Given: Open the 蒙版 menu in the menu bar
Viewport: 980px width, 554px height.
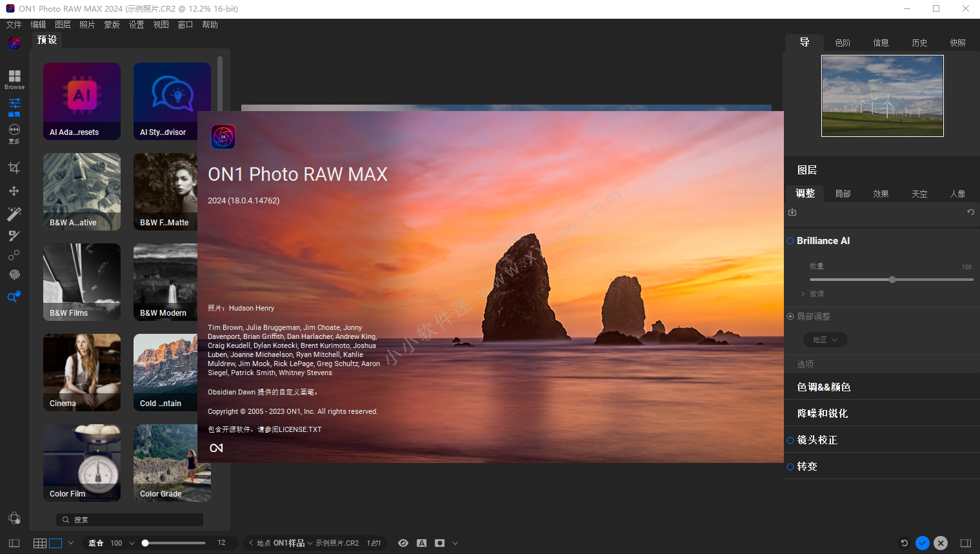Looking at the screenshot, I should 112,25.
